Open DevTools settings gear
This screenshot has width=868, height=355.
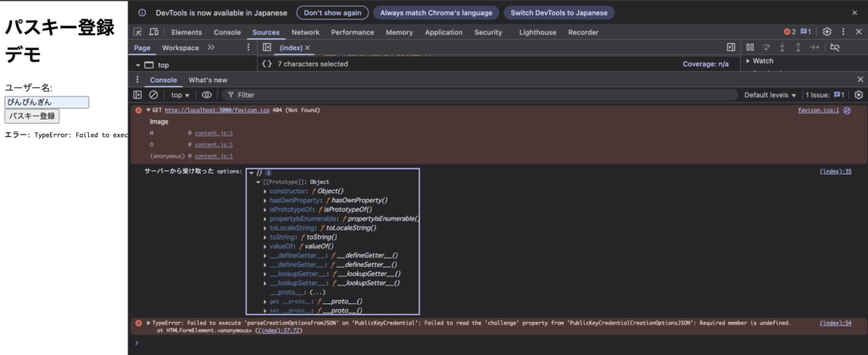[827, 32]
